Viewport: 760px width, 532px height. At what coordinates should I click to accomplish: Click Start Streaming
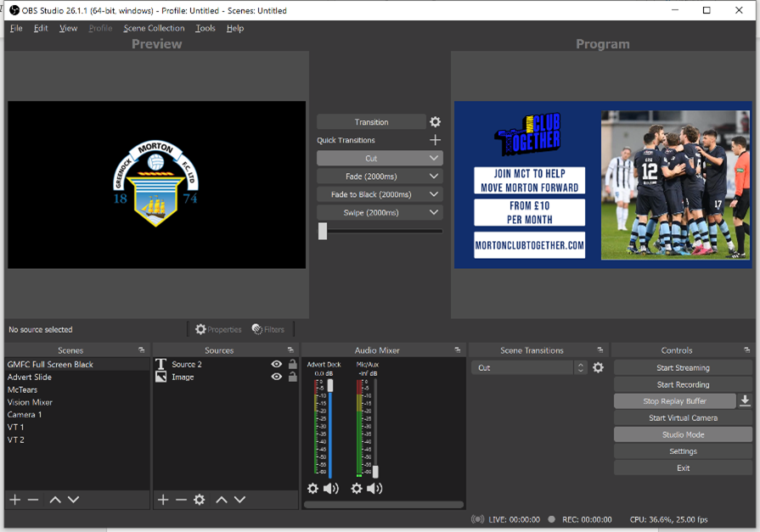coord(683,367)
